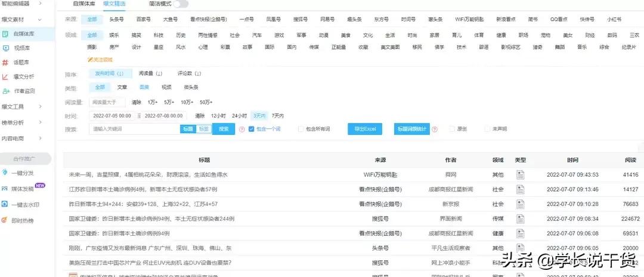Select the 标签 search mode toggle
This screenshot has height=277, width=644.
coord(204,129)
